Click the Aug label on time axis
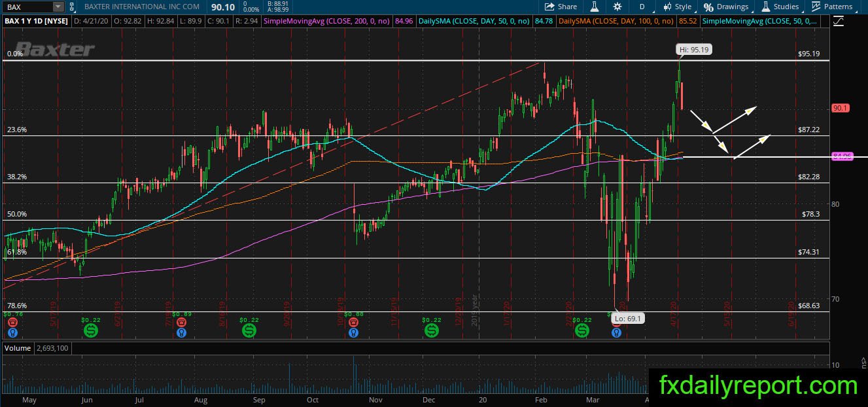 point(201,399)
